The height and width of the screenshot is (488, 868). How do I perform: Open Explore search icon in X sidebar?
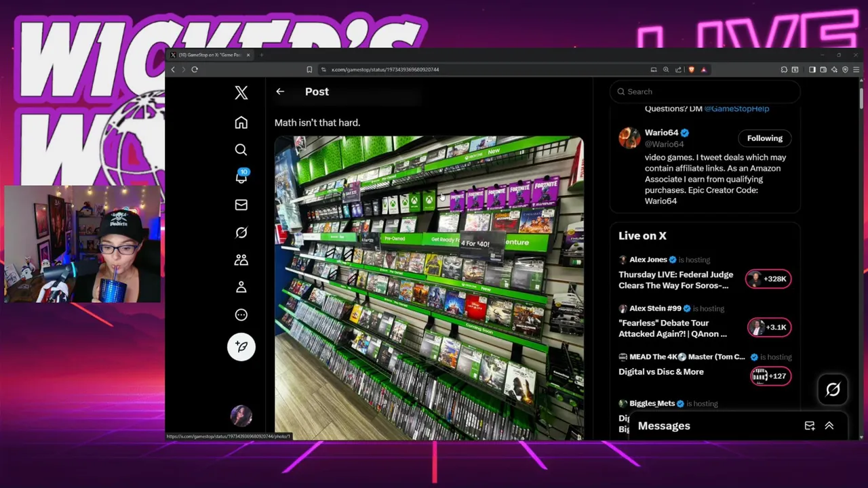point(241,150)
